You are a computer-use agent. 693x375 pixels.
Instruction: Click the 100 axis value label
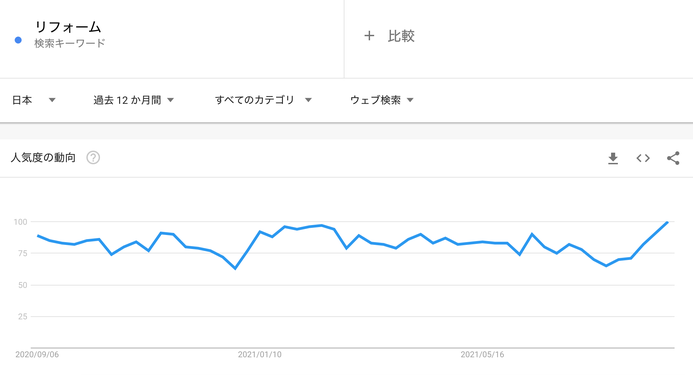(20, 222)
